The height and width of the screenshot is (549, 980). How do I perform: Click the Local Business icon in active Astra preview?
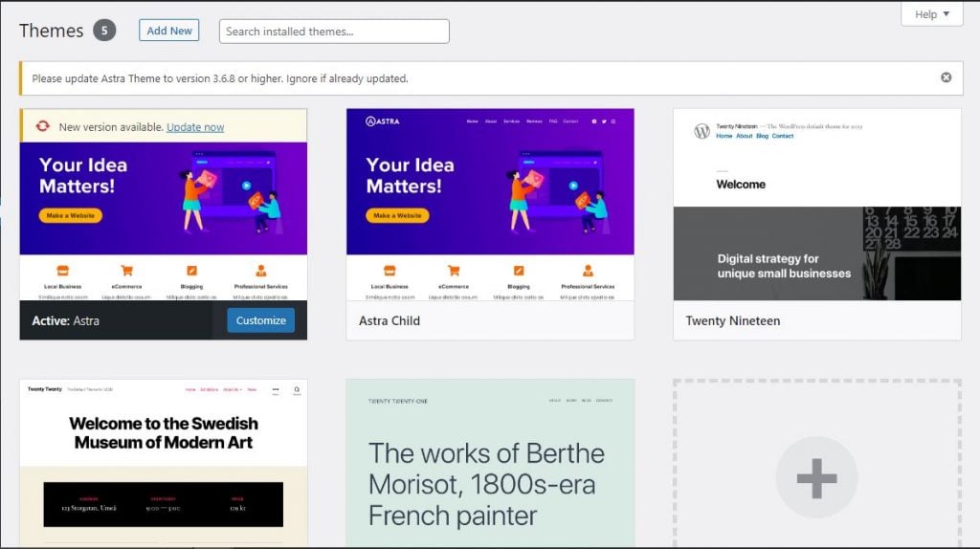pos(62,271)
